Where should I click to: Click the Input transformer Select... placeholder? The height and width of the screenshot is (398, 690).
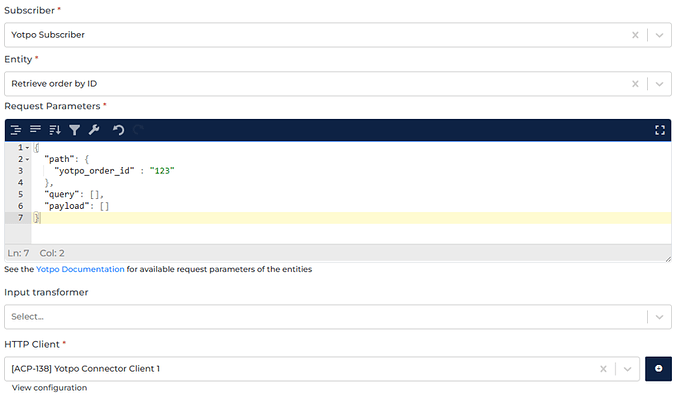(27, 317)
